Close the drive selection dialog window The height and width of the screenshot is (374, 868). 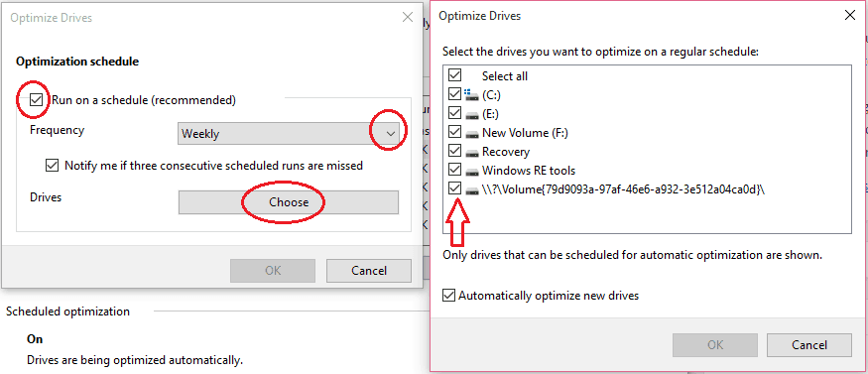[850, 16]
